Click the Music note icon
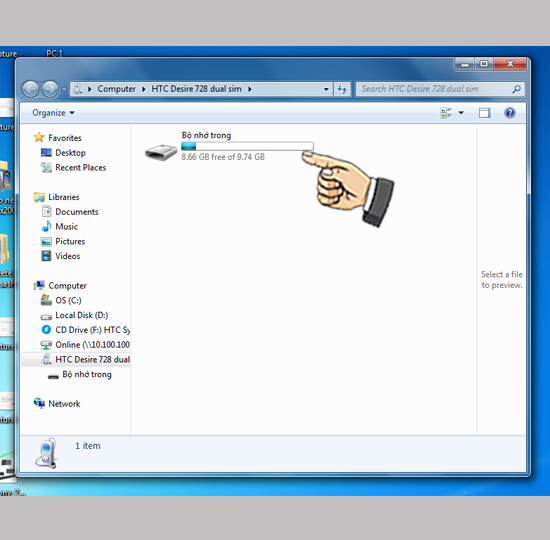 (46, 226)
